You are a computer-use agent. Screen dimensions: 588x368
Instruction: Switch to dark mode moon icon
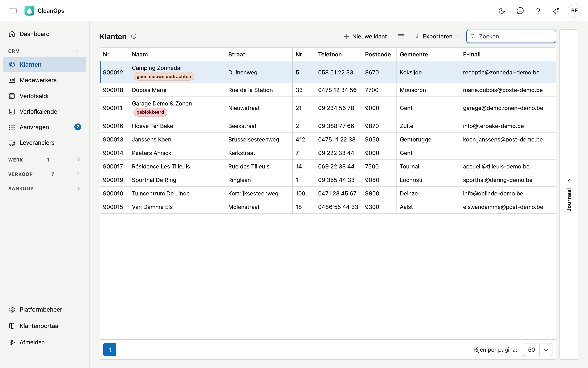point(502,10)
